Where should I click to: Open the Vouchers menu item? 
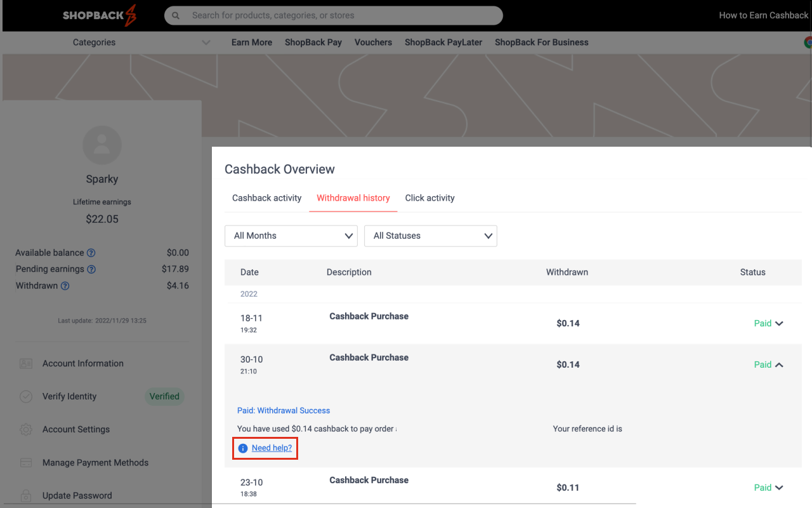click(373, 42)
